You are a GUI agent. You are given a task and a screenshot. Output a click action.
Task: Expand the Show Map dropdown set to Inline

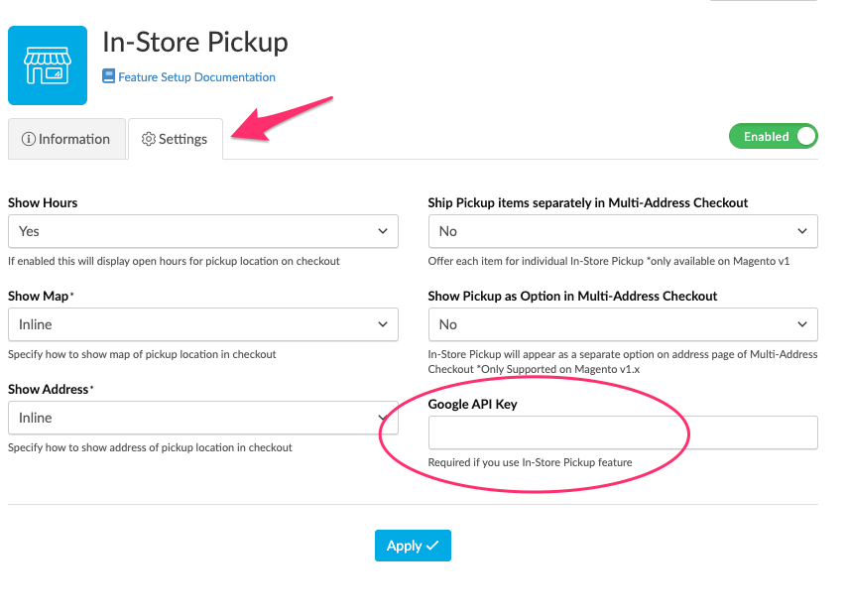click(x=202, y=324)
